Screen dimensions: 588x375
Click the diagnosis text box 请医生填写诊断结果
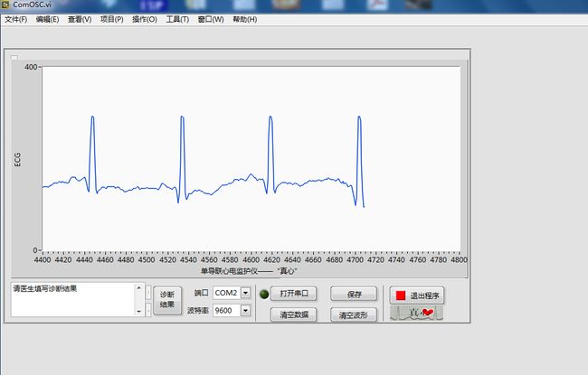73,299
